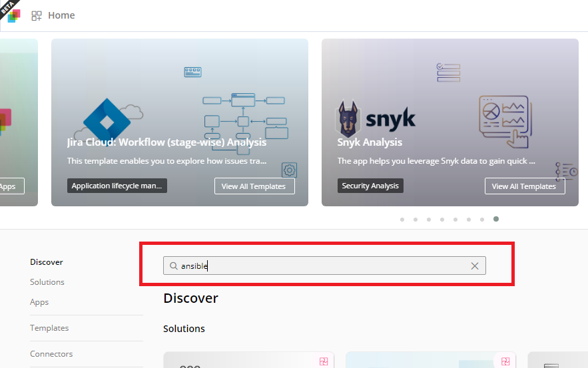Go to the first carousel dot
This screenshot has width=588, height=368.
click(402, 220)
